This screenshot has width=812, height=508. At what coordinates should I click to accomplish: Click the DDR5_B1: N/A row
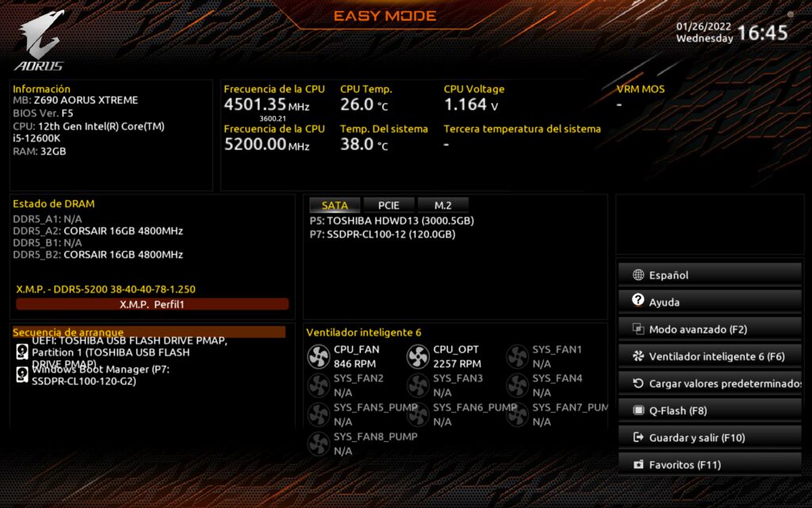(x=47, y=243)
